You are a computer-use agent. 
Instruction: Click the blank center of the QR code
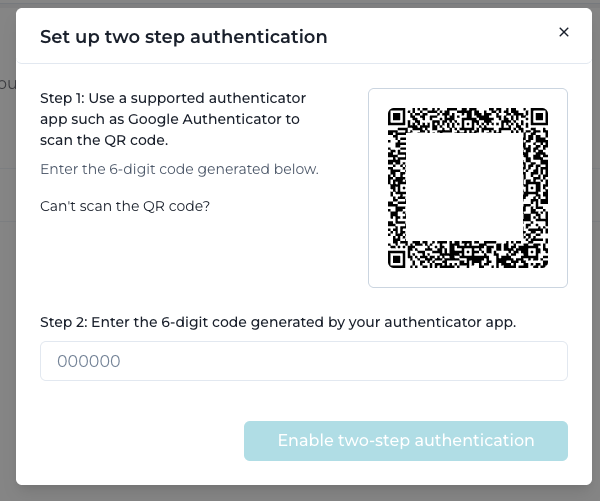(x=464, y=186)
